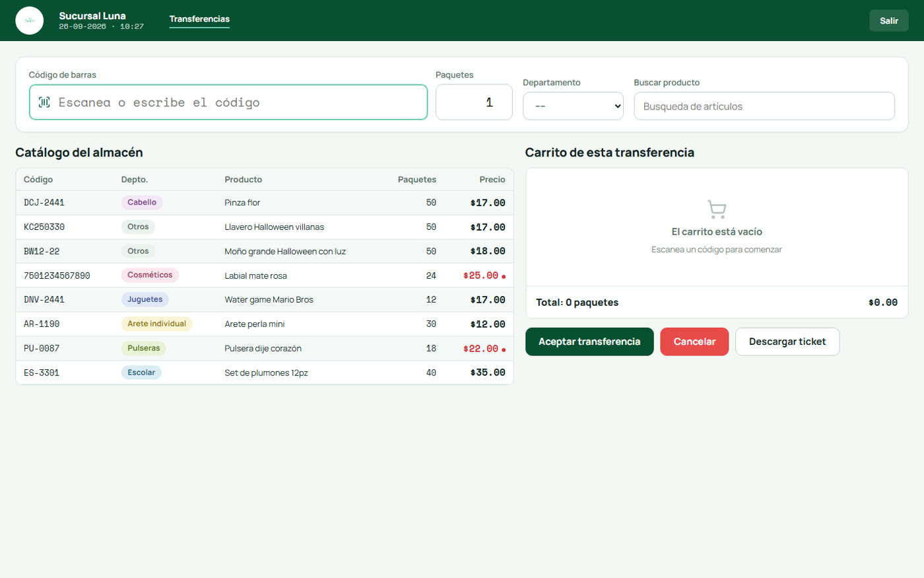Focus the barcode code input field
This screenshot has width=924, height=578.
pos(228,102)
